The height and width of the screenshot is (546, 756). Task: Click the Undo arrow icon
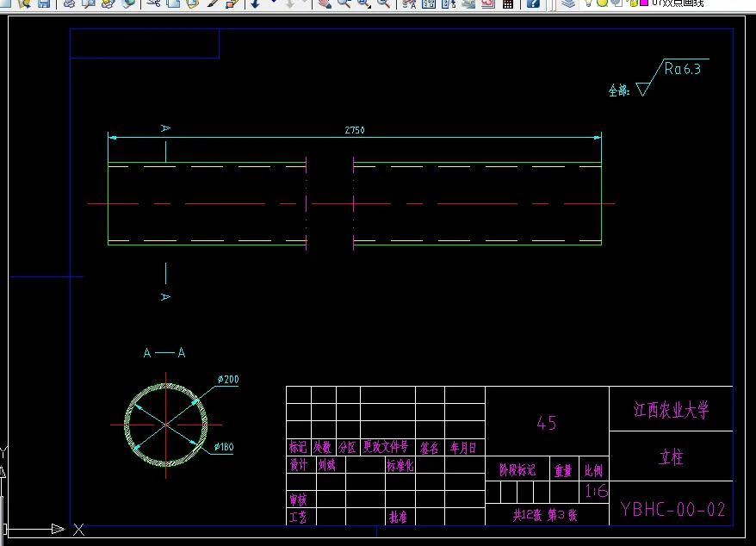coord(255,3)
